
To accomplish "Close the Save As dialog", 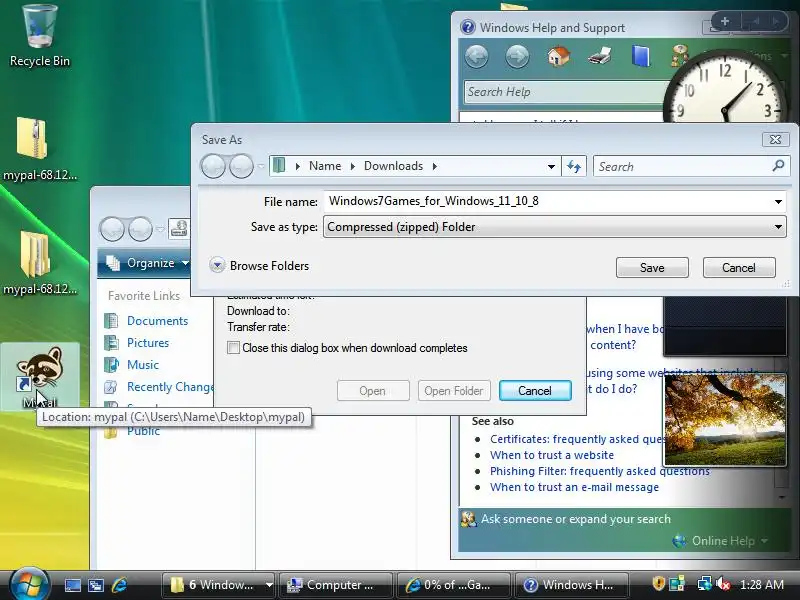I will [x=775, y=139].
